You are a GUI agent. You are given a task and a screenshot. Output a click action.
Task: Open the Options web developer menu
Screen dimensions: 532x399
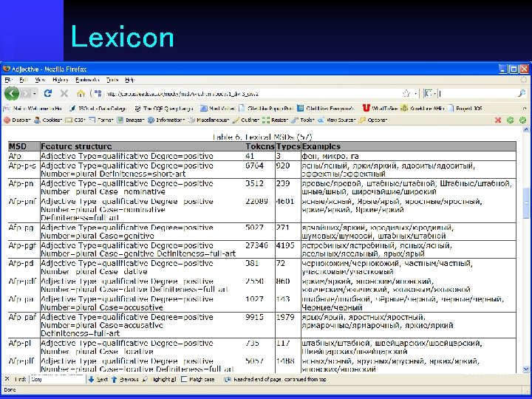click(373, 120)
